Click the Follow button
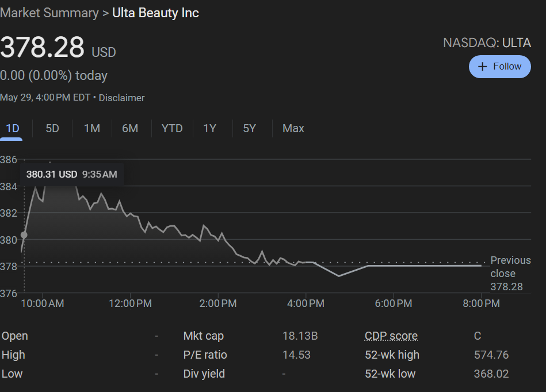The image size is (546, 392). (499, 67)
